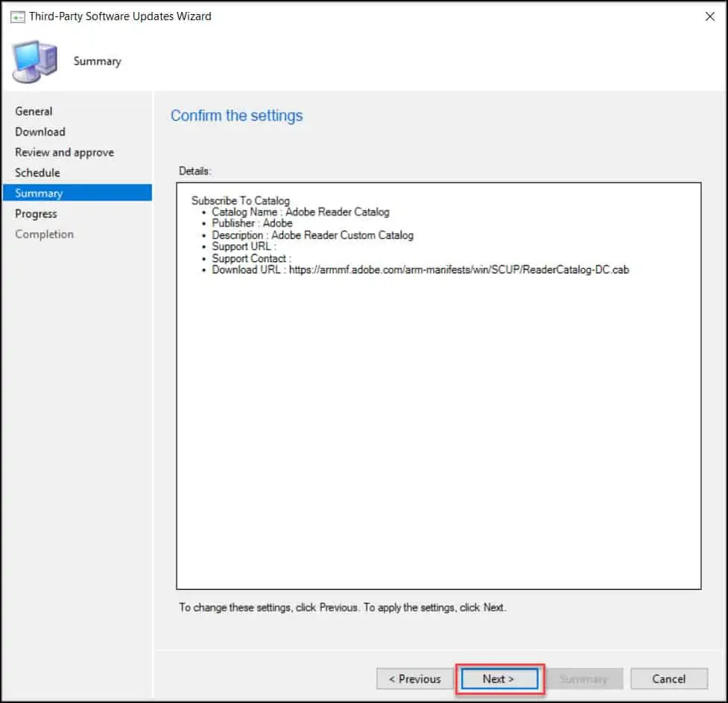Image resolution: width=728 pixels, height=703 pixels.
Task: Select the highlighted Summary step
Action: coord(77,193)
